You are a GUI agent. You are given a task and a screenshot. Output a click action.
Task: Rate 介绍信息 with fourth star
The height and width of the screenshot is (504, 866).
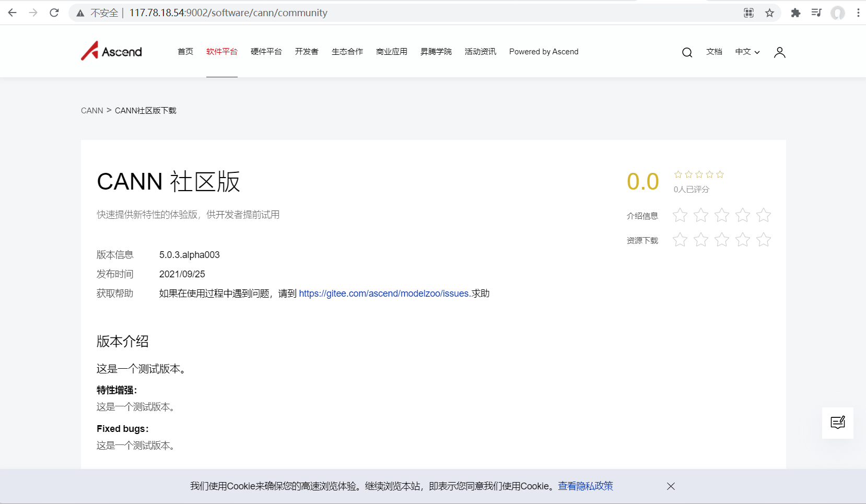(743, 215)
